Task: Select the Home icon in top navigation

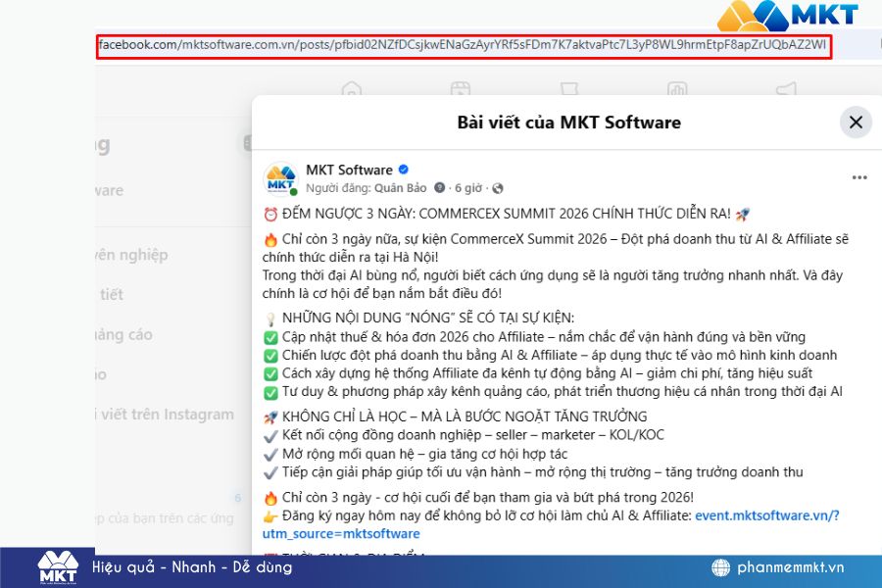Action: (353, 88)
